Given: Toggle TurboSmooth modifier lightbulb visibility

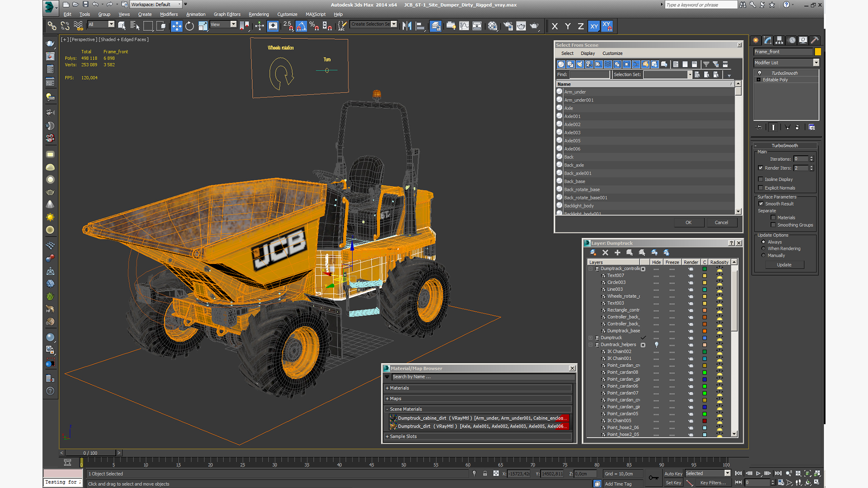Looking at the screenshot, I should pyautogui.click(x=759, y=73).
